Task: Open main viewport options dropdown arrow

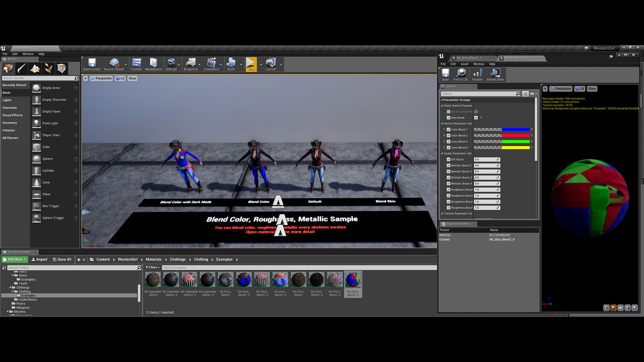Action: point(85,78)
